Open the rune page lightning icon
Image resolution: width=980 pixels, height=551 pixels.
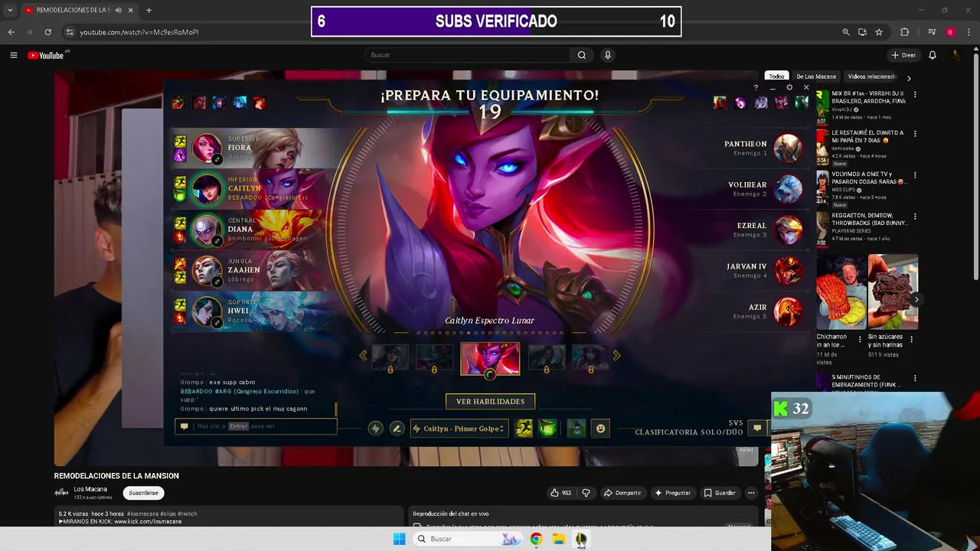point(375,429)
